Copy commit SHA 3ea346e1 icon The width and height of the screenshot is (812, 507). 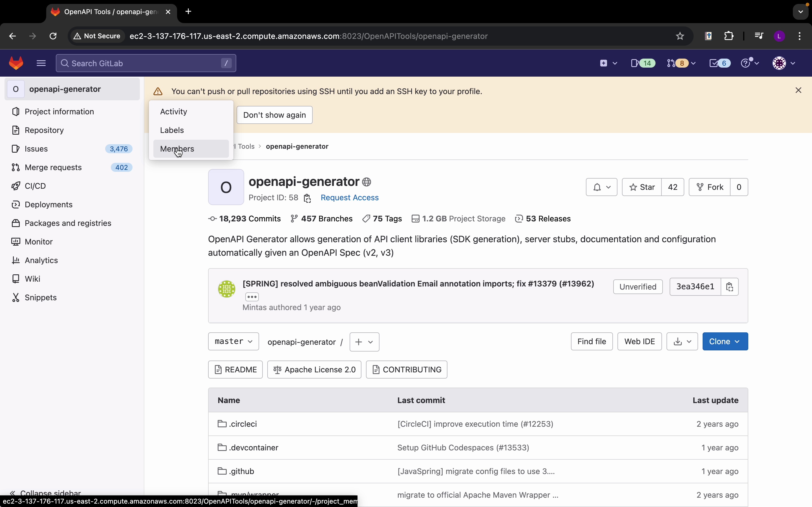730,287
